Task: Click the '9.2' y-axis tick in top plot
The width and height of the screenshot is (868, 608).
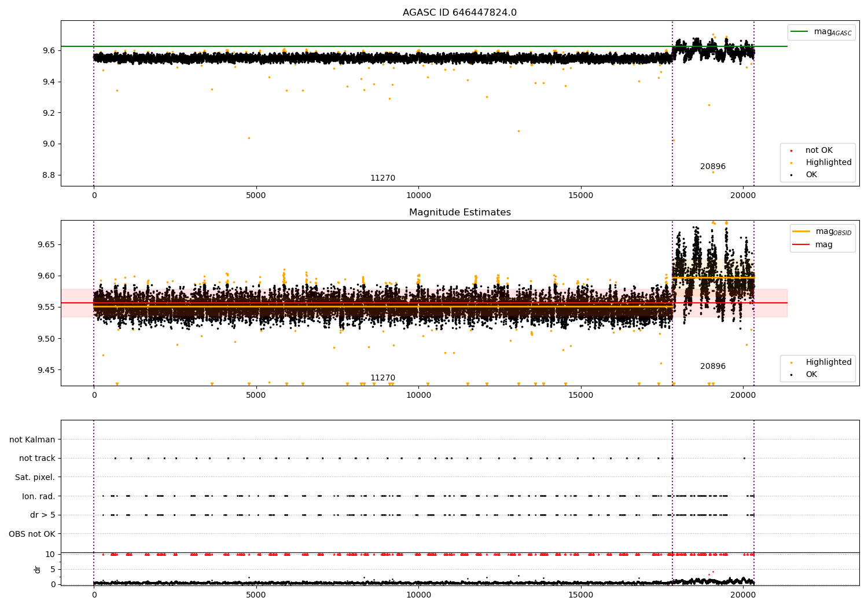Action: 49,113
